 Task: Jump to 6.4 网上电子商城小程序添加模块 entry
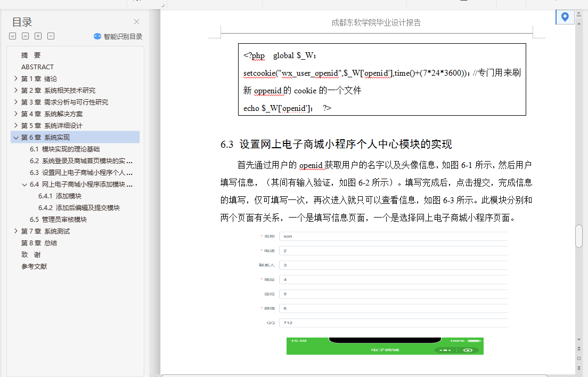click(81, 184)
